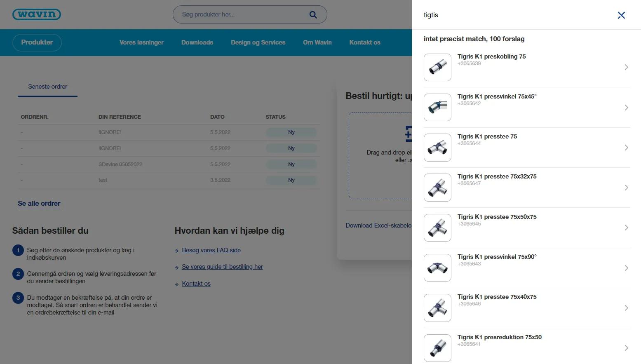641x364 pixels.
Task: Open thumbnail of Tigris K1 presstee 75
Action: [x=437, y=147]
